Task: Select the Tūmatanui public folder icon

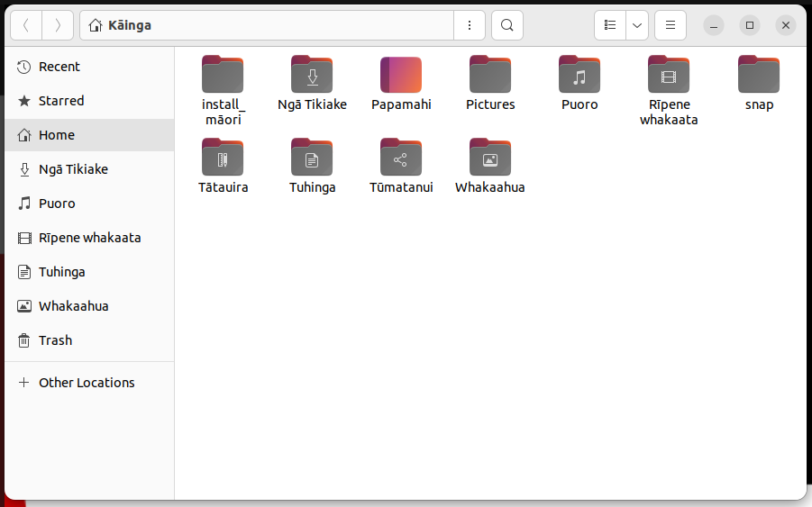Action: [401, 157]
